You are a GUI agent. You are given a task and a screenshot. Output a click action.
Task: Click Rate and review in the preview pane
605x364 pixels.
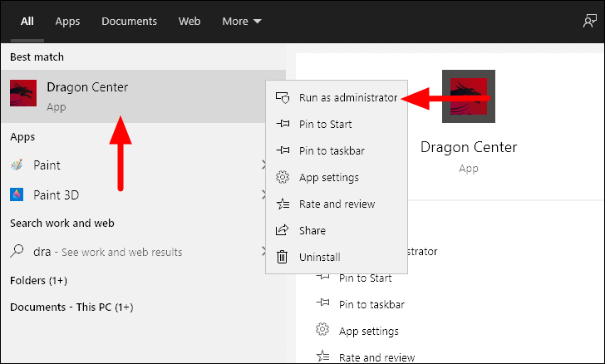point(377,357)
